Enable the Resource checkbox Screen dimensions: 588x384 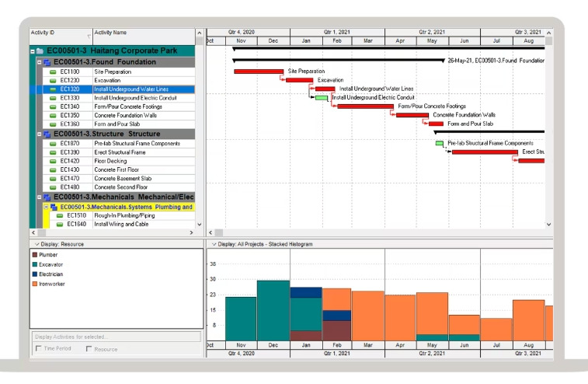[88, 349]
